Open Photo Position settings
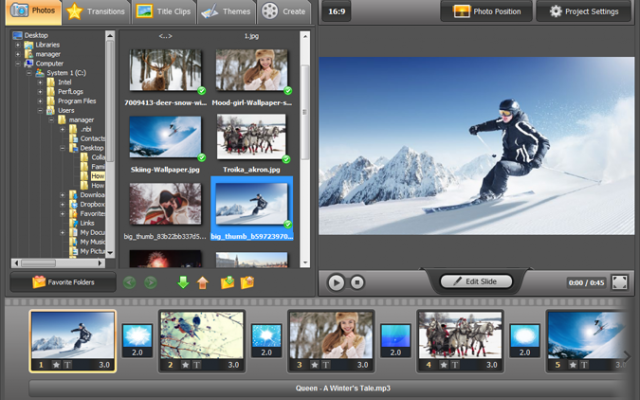This screenshot has height=400, width=640. [487, 11]
